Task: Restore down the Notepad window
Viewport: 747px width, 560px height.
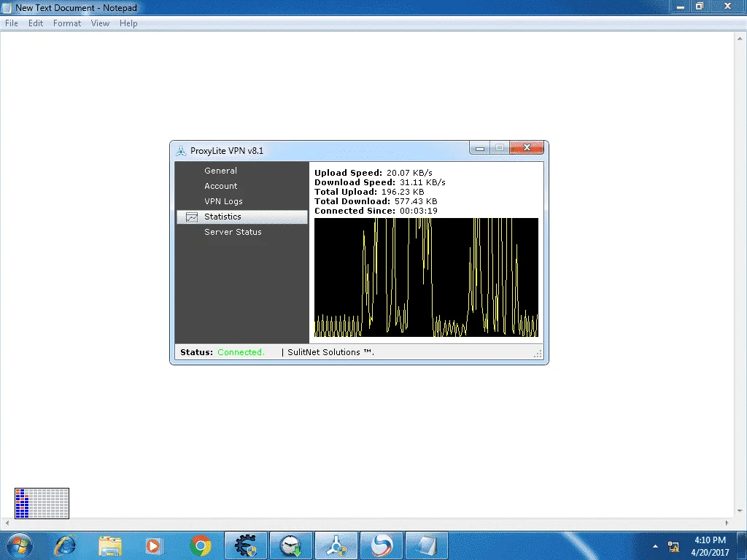Action: [700, 7]
